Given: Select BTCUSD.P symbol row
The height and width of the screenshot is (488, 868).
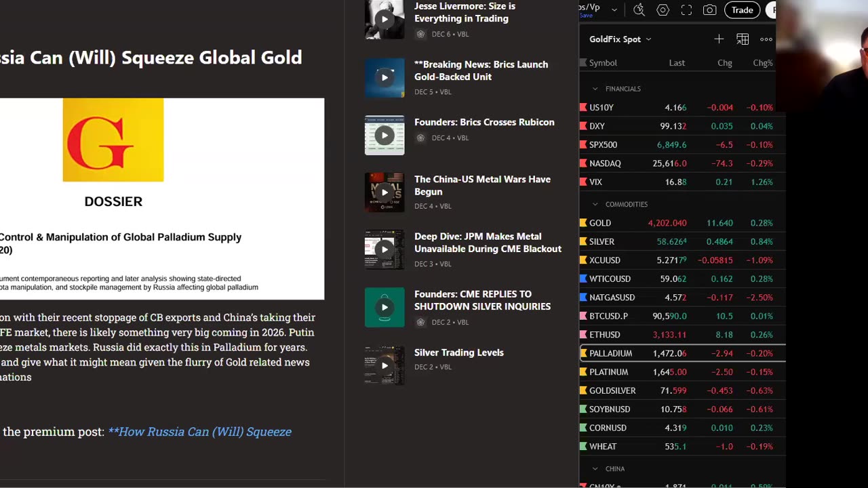Looking at the screenshot, I should pyautogui.click(x=682, y=316).
